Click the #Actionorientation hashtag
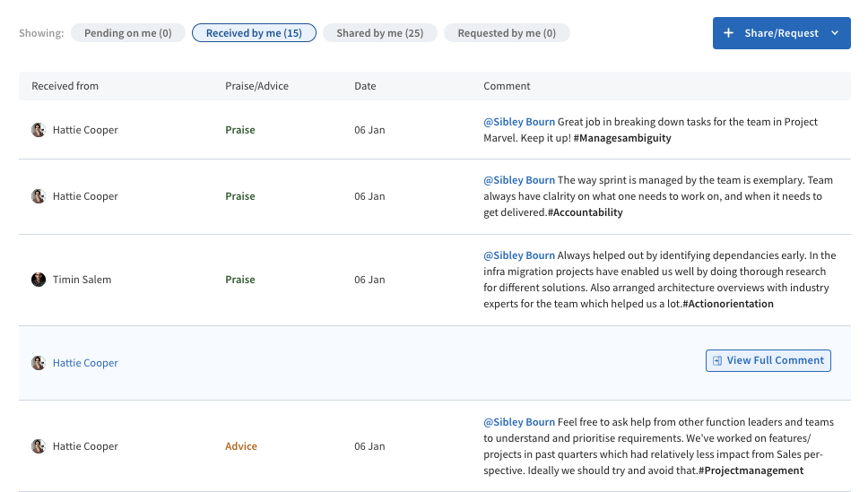This screenshot has width=868, height=492. [727, 304]
